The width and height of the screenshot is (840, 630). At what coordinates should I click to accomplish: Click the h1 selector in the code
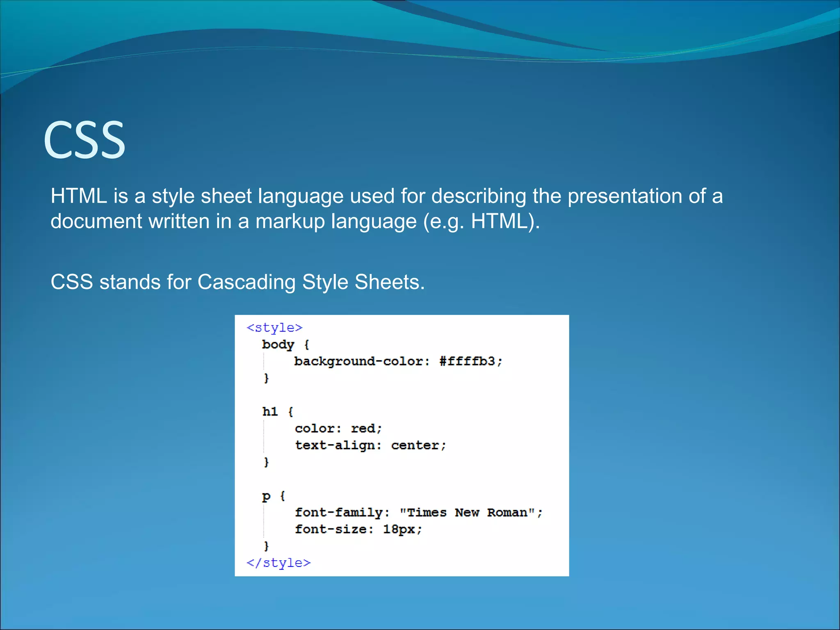[x=270, y=411]
